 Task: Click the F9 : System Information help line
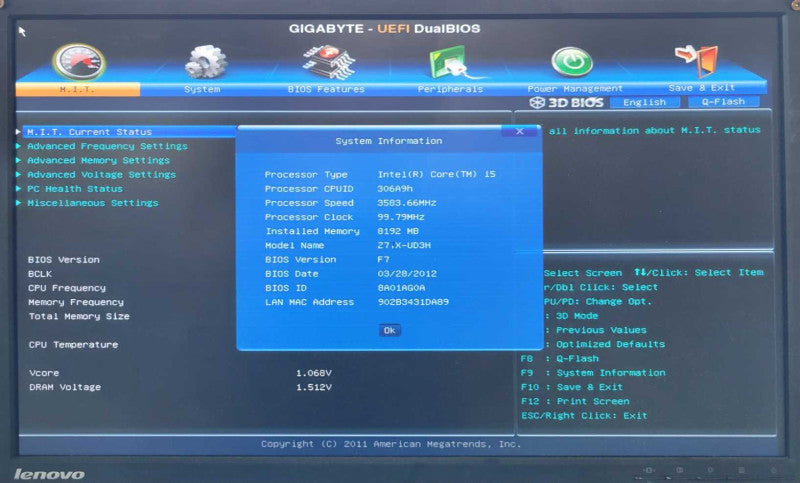coord(593,373)
